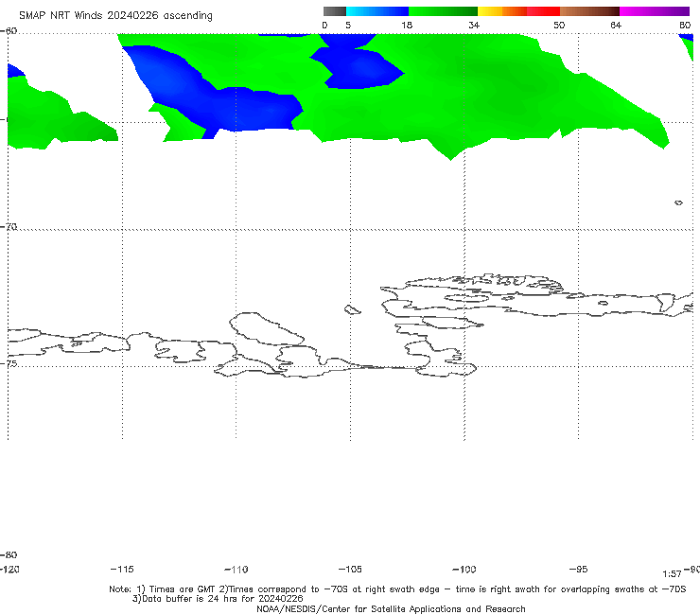Click note line beginning 'Note: 1) Times are GMT'
The width and height of the screenshot is (700, 615).
397,589
